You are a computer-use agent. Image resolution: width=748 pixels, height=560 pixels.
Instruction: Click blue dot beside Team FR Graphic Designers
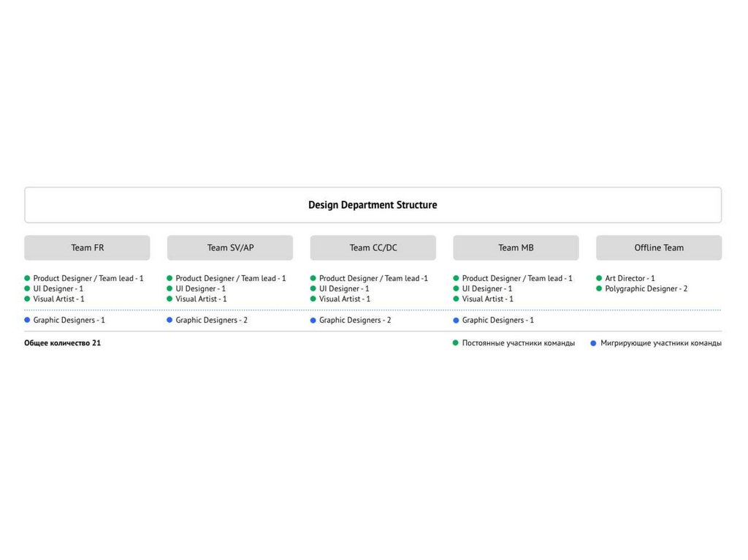27,320
